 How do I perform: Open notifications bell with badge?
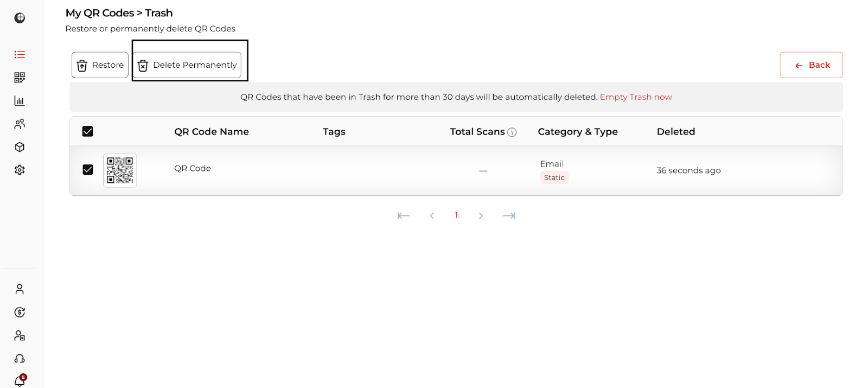[x=20, y=381]
